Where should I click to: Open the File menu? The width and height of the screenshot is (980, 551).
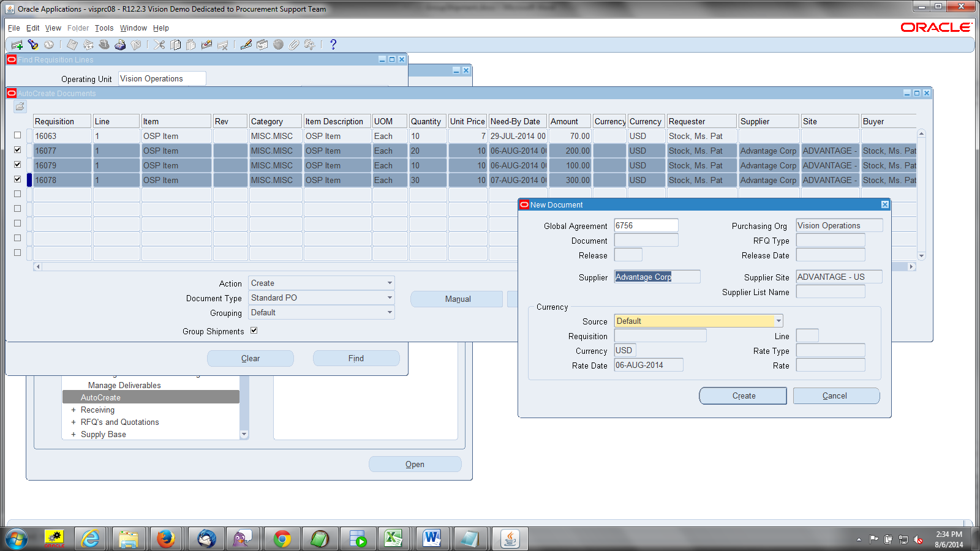click(14, 28)
